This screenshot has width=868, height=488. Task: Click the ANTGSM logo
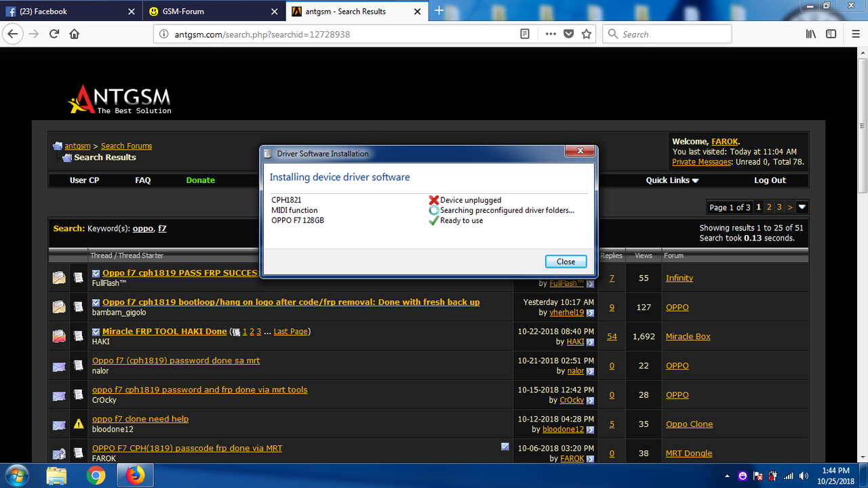[x=120, y=100]
